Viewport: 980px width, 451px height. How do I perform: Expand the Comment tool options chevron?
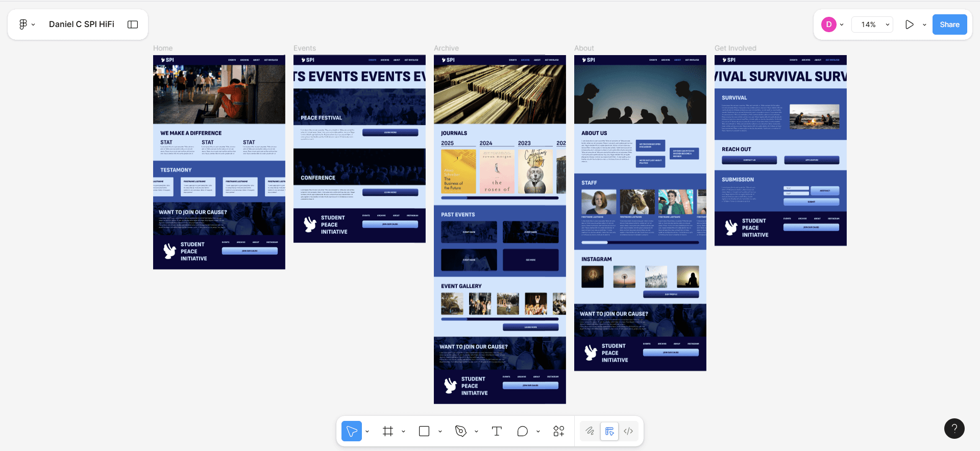538,432
